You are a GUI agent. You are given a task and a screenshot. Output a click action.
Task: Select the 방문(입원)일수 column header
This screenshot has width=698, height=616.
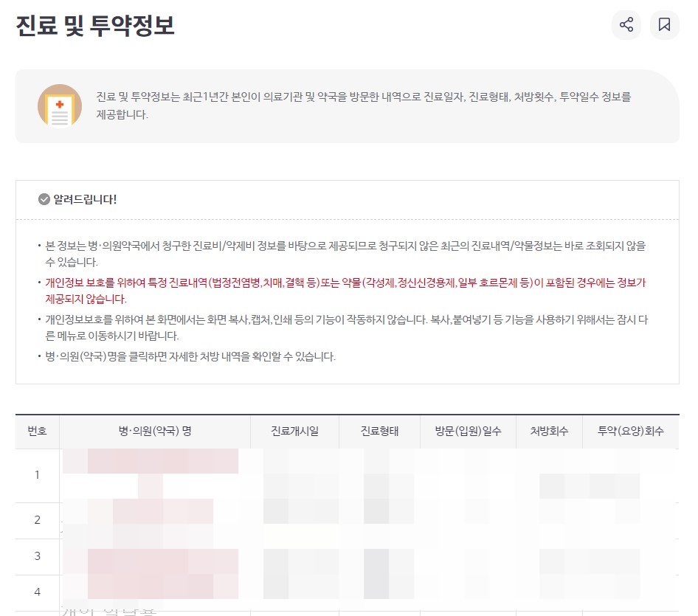tap(468, 431)
